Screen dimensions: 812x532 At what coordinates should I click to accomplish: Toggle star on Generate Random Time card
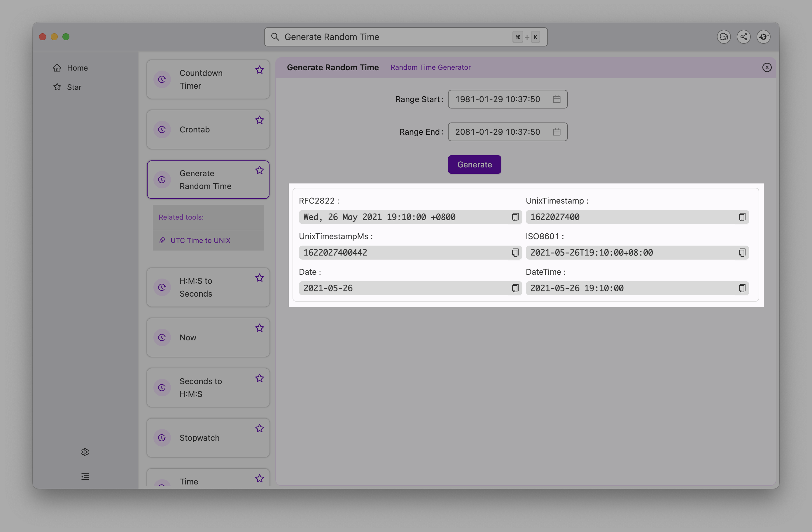tap(260, 170)
